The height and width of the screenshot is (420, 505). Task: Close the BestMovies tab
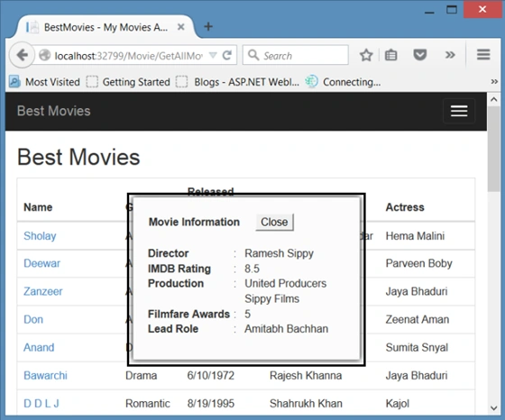pos(181,27)
